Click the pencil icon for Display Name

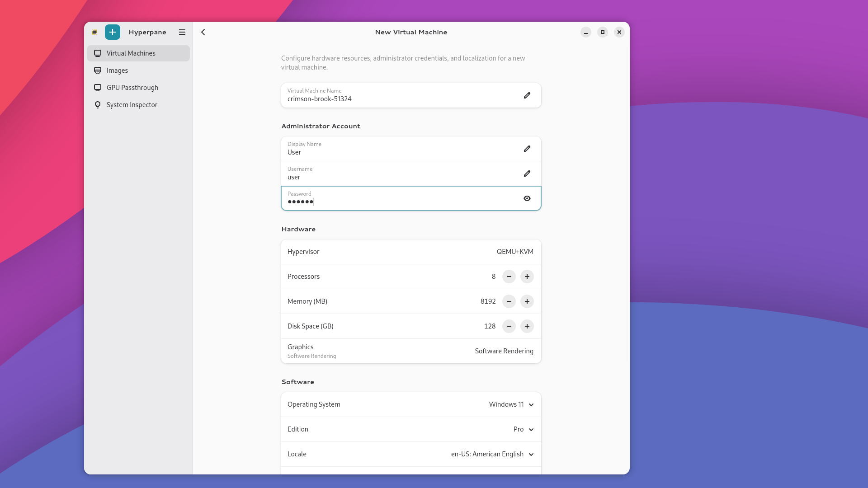click(x=527, y=149)
